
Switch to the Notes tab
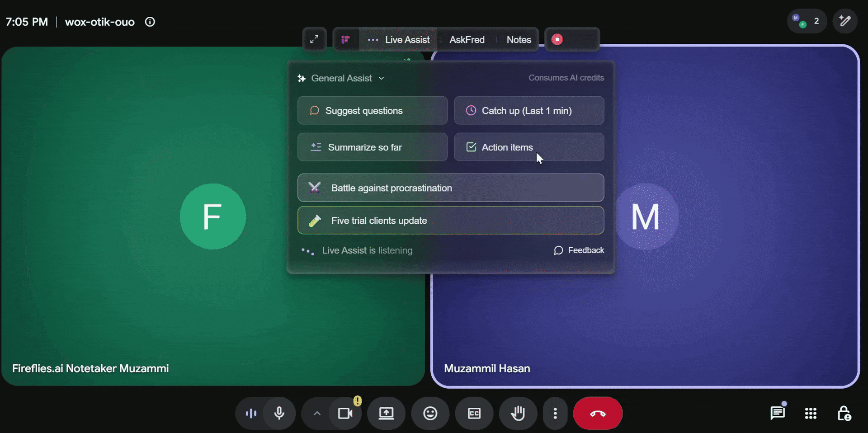coord(519,40)
